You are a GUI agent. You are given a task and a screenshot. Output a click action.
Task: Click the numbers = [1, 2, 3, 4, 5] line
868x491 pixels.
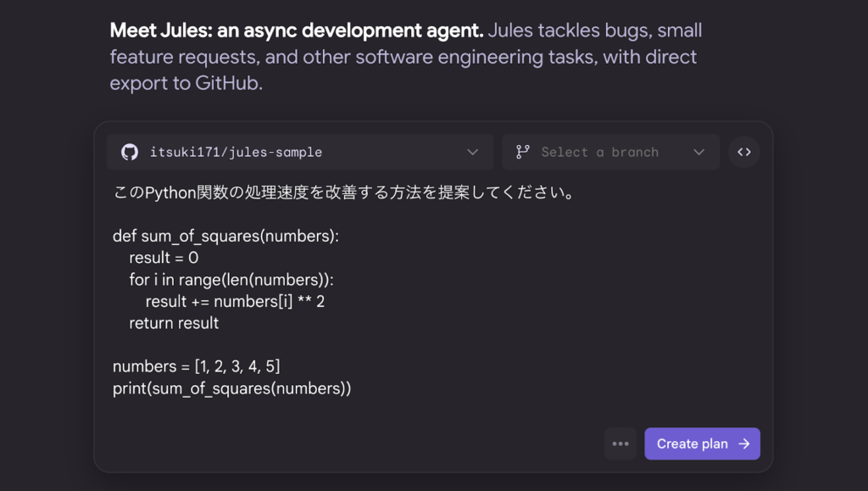click(197, 366)
